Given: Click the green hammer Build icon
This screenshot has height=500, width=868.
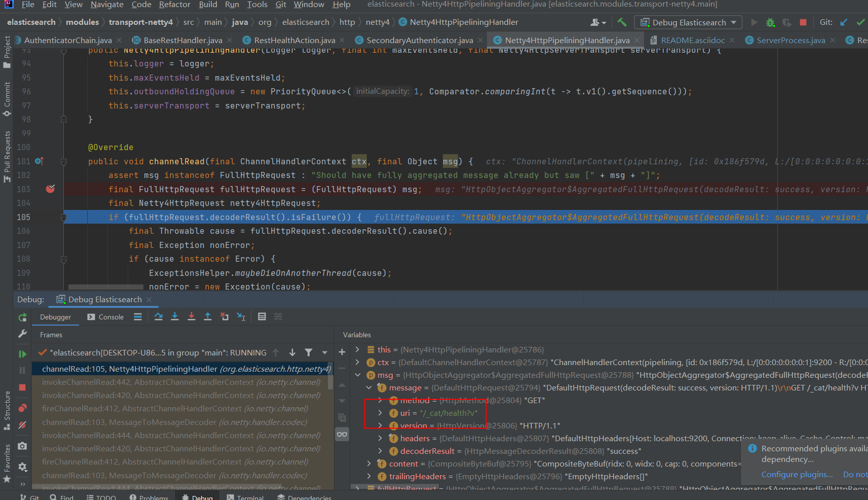Looking at the screenshot, I should [622, 22].
